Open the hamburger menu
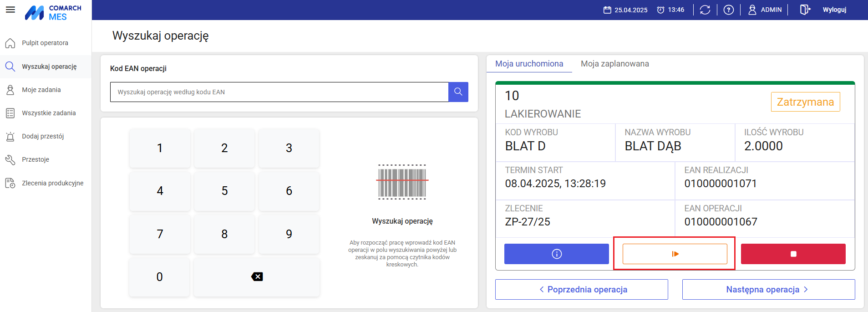The width and height of the screenshot is (868, 312). point(10,10)
